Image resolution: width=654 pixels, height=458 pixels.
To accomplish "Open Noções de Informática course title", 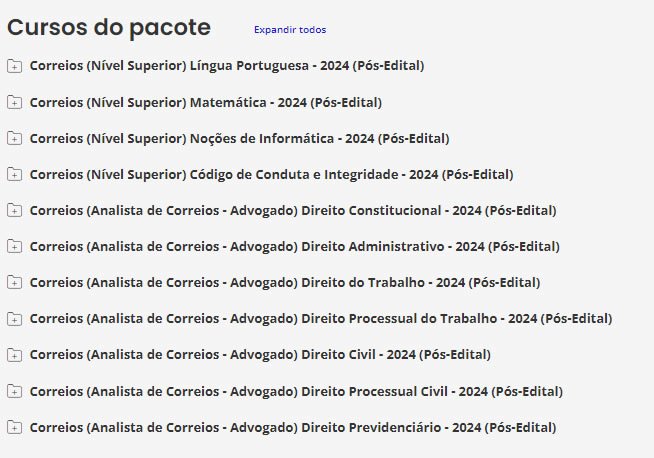I will pos(239,138).
